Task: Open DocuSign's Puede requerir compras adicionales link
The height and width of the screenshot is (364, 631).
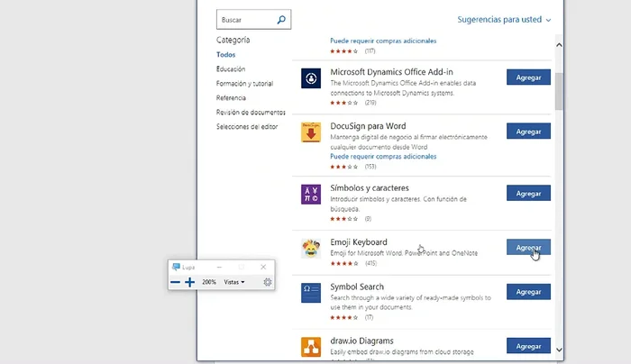Action: click(383, 156)
